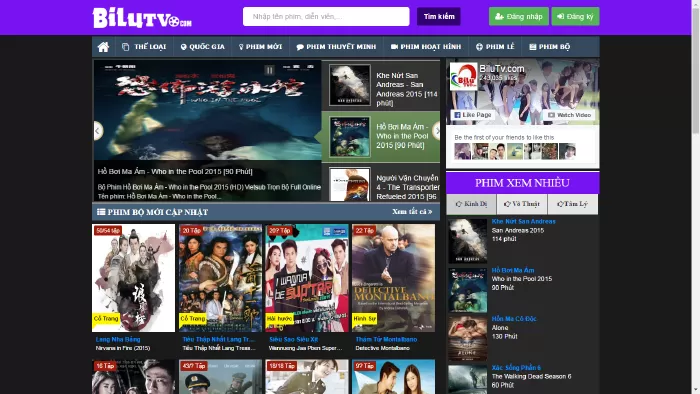Open Phim Lẻ section
The width and height of the screenshot is (700, 394).
tap(495, 47)
